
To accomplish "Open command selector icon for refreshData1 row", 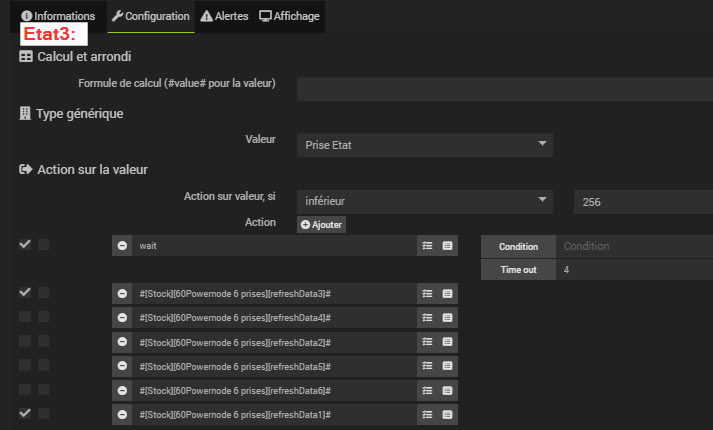I will [447, 414].
